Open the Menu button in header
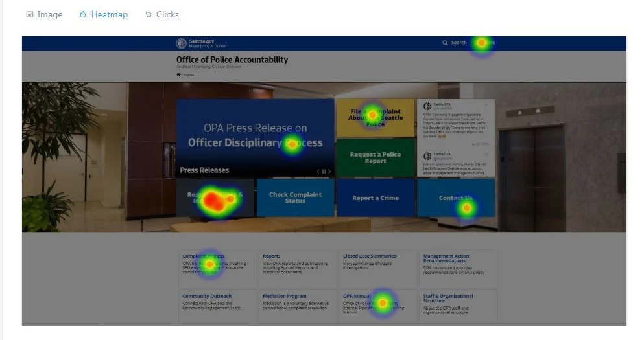The image size is (644, 340). tap(484, 43)
